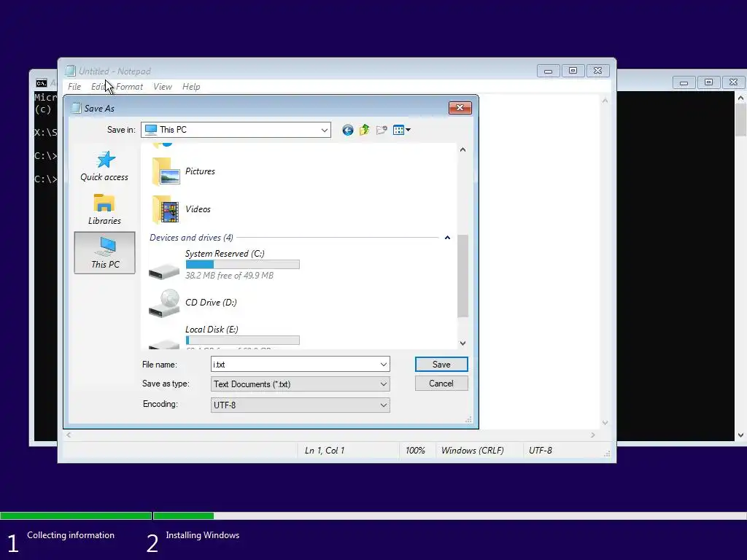Open Notepad View menu
747x560 pixels.
163,87
